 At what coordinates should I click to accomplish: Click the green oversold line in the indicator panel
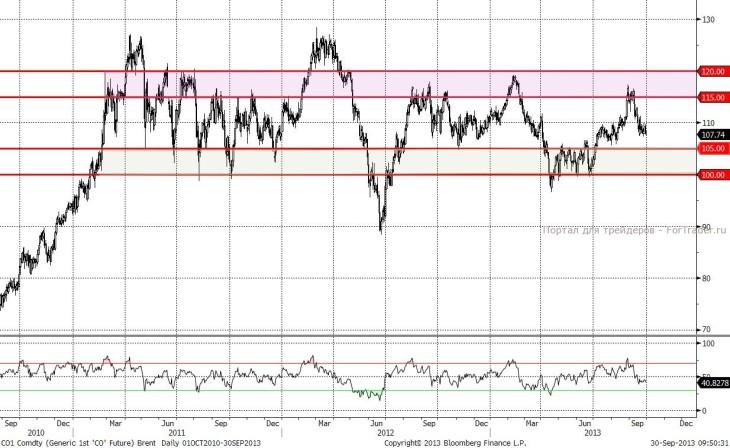pyautogui.click(x=348, y=391)
